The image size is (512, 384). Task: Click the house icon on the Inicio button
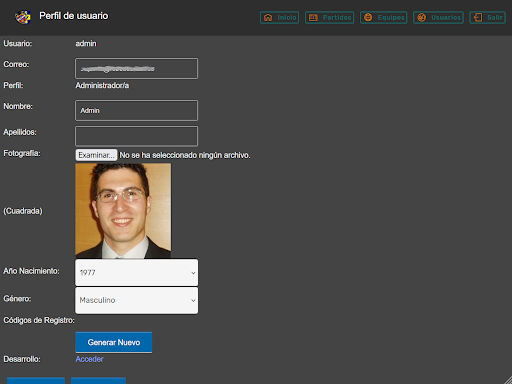click(268, 18)
